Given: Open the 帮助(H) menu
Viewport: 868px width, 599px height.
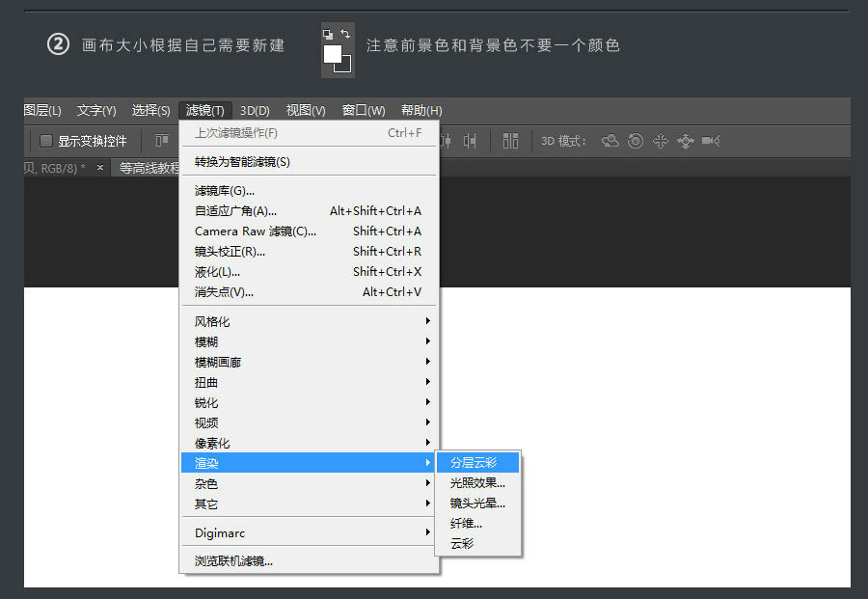Looking at the screenshot, I should point(421,110).
